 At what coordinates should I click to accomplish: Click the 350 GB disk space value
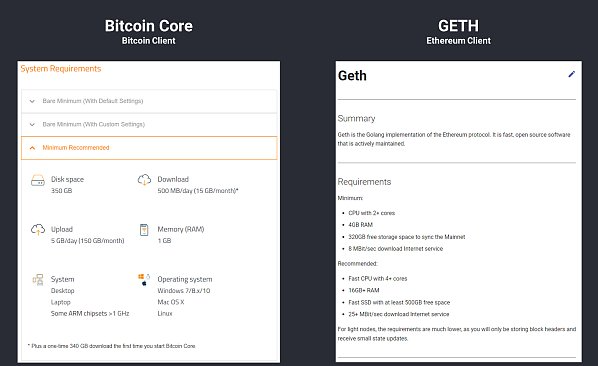pos(61,191)
